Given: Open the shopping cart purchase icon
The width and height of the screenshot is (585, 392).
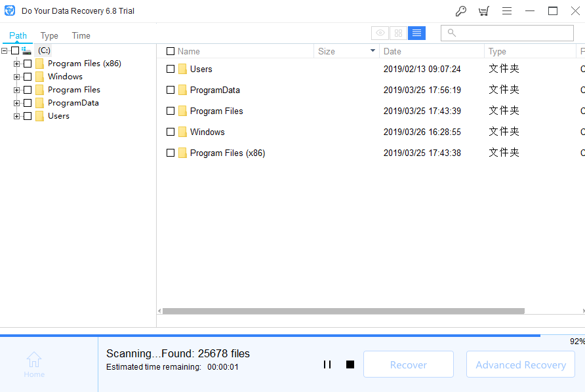Looking at the screenshot, I should pyautogui.click(x=484, y=11).
